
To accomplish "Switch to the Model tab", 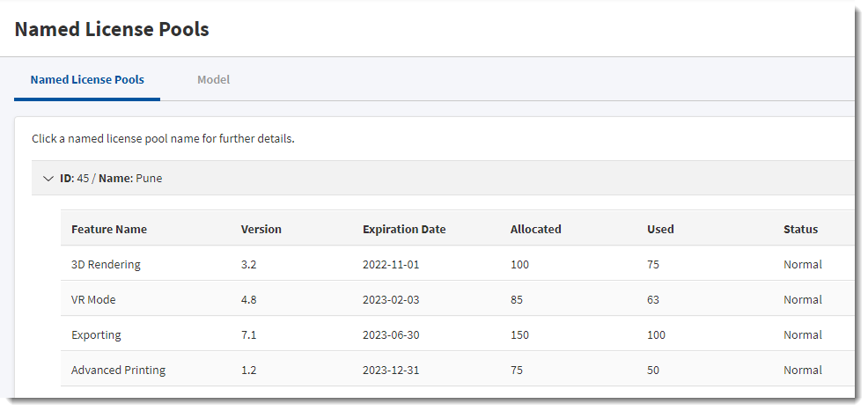I will [213, 79].
